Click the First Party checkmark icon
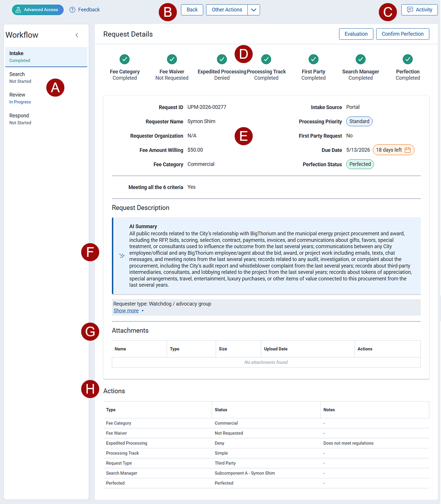The image size is (441, 504). 314,59
